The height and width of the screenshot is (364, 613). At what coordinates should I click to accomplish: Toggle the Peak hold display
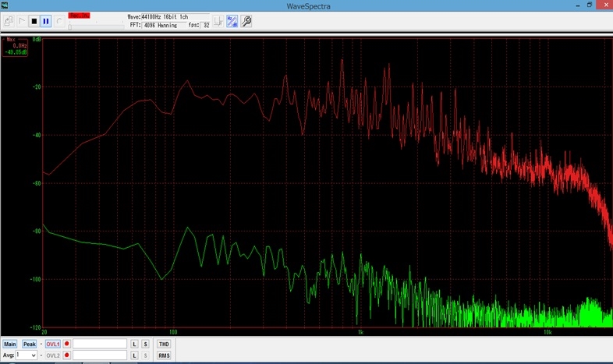click(30, 344)
